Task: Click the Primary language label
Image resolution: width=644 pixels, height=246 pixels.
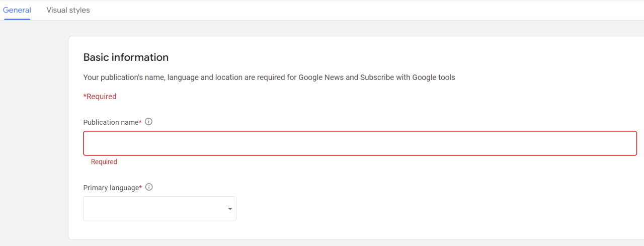Action: pos(111,188)
